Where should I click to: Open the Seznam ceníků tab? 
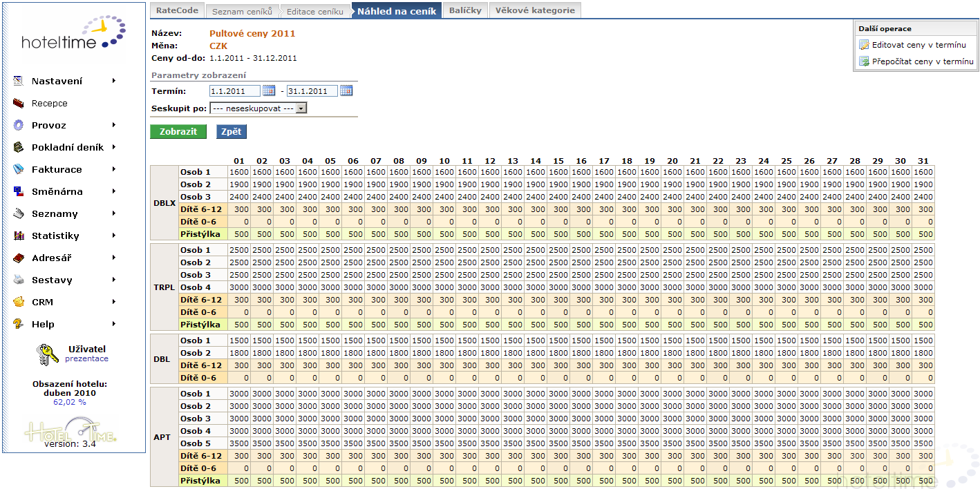(x=241, y=11)
